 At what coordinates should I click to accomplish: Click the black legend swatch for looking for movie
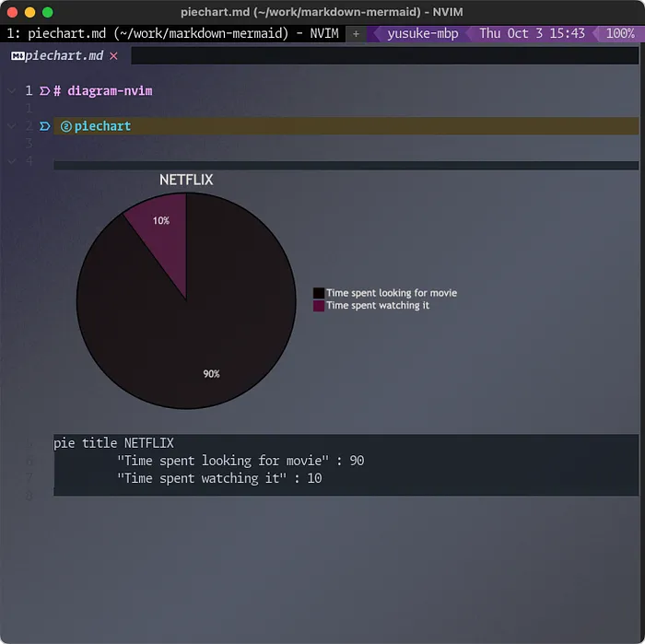tap(319, 293)
